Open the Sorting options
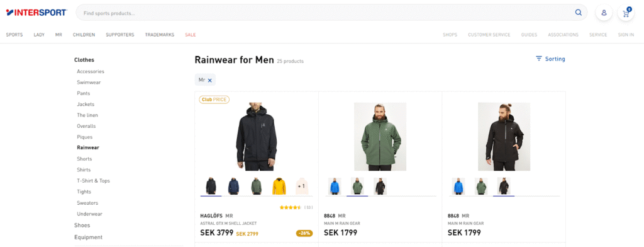The width and height of the screenshot is (644, 247). (550, 59)
